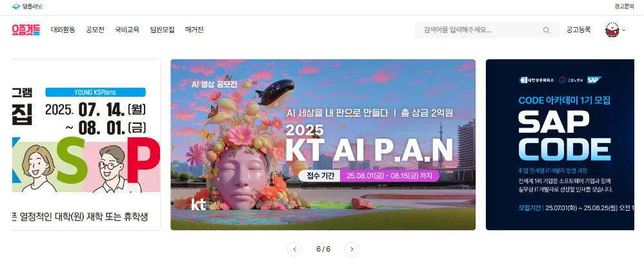Image resolution: width=644 pixels, height=265 pixels.
Task: Focus the 검색어를 입력해주세요 search field
Action: pyautogui.click(x=487, y=30)
